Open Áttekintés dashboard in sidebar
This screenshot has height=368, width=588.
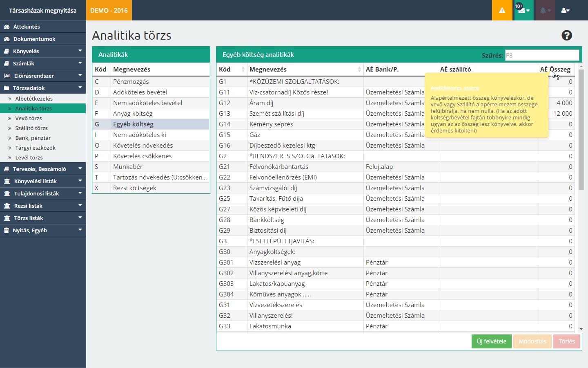pos(27,27)
